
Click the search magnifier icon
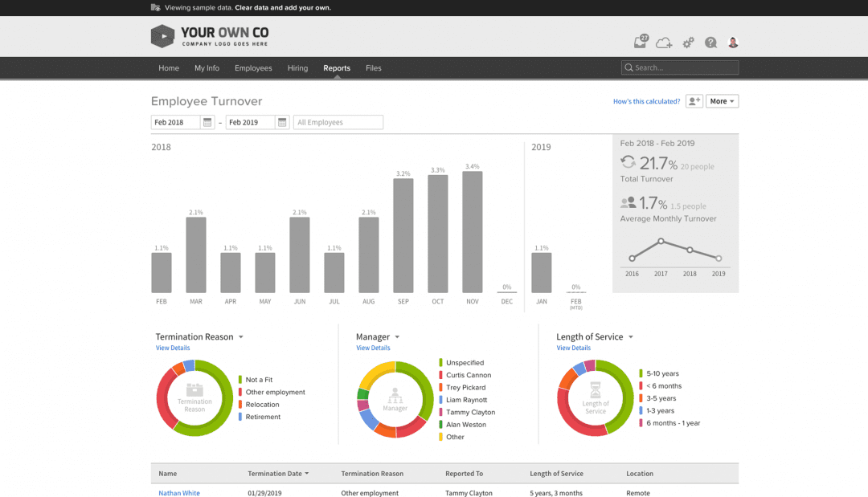(629, 67)
